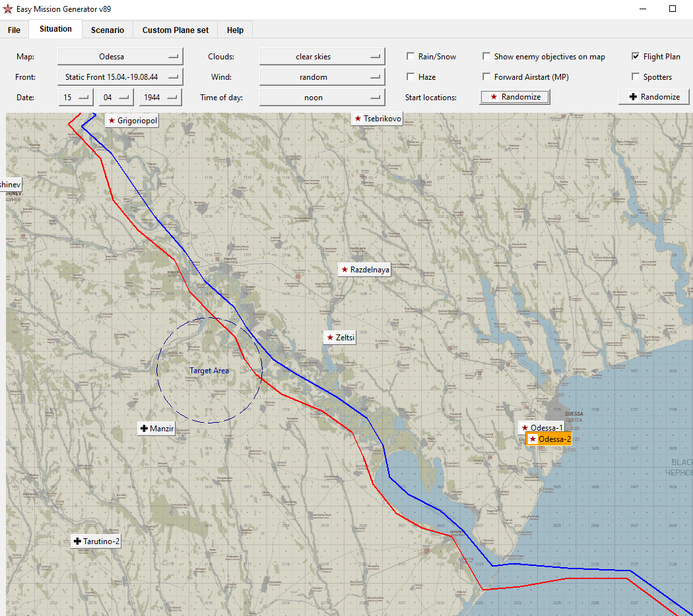This screenshot has height=616, width=693.
Task: Click the ODESSA city name on the map
Action: pos(574,414)
